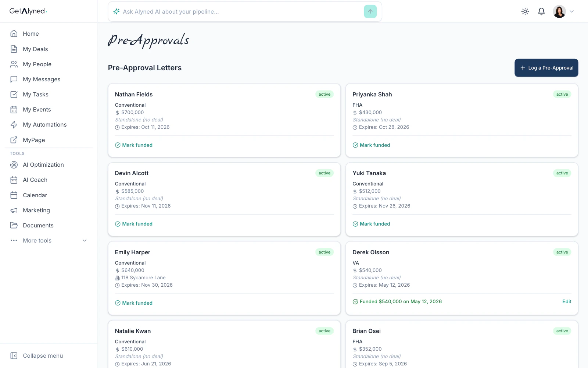The height and width of the screenshot is (368, 588).
Task: Open Documents folder icon
Action: (x=14, y=225)
